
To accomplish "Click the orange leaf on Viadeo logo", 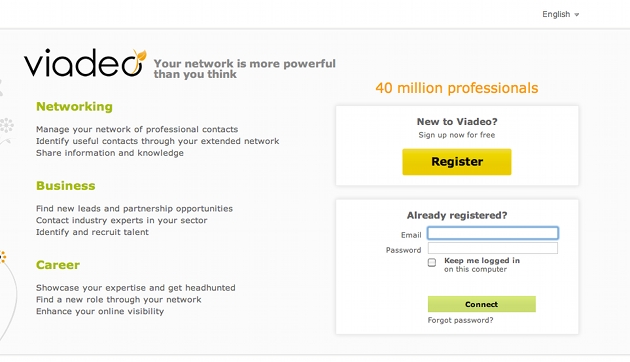I will pos(140,55).
